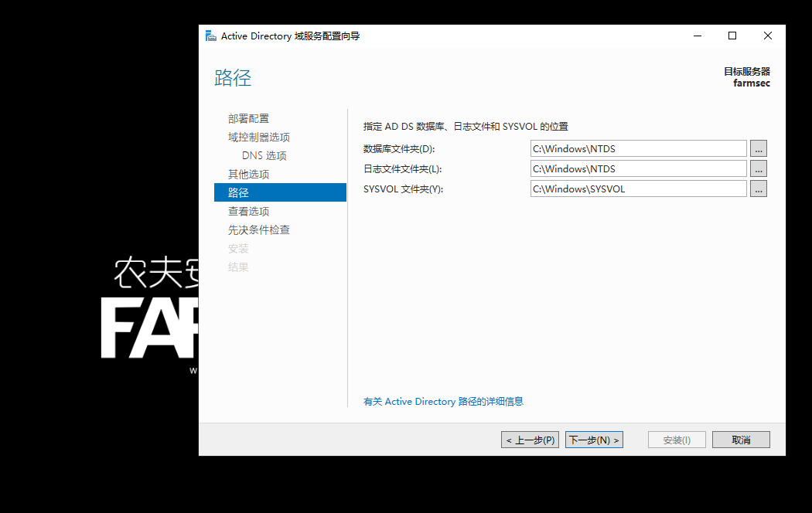Screen dimensions: 812x513
Task: Select the highlighted 路径 step
Action: coord(239,192)
